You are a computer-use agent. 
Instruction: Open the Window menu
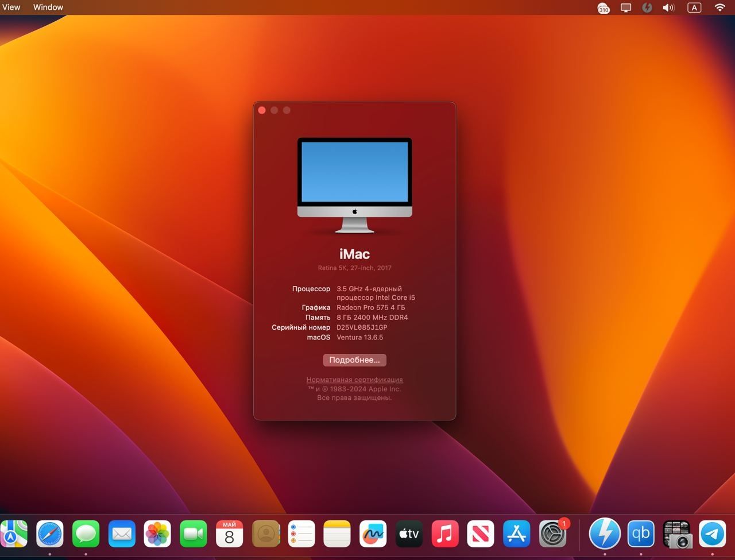pos(48,7)
